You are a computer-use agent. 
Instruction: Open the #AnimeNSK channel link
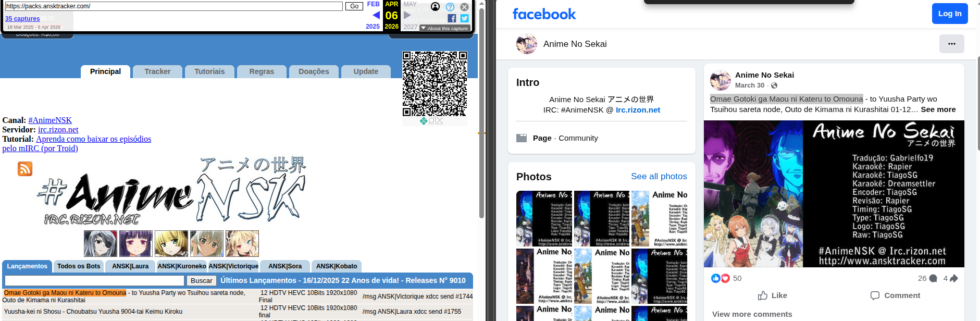click(x=50, y=120)
